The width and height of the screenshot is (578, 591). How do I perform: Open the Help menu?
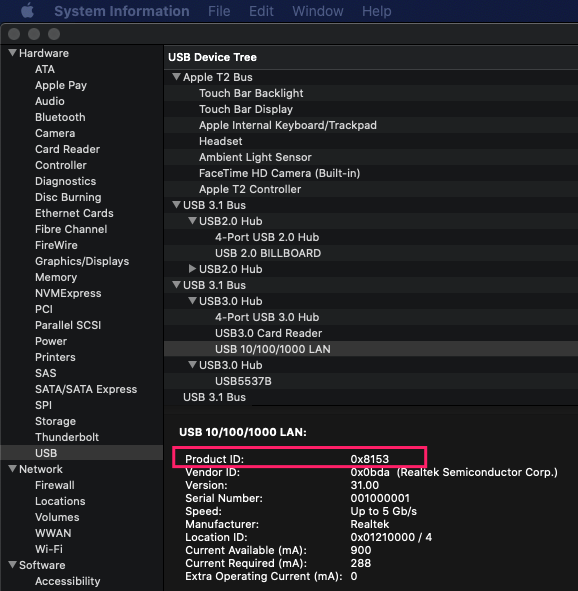point(376,11)
